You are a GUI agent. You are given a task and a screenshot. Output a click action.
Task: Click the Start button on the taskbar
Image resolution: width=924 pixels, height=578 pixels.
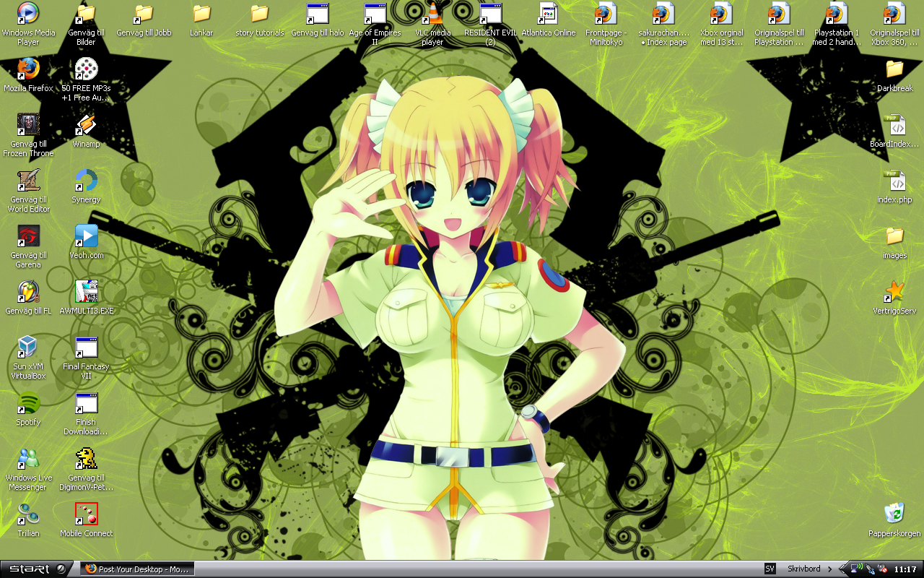tap(35, 569)
